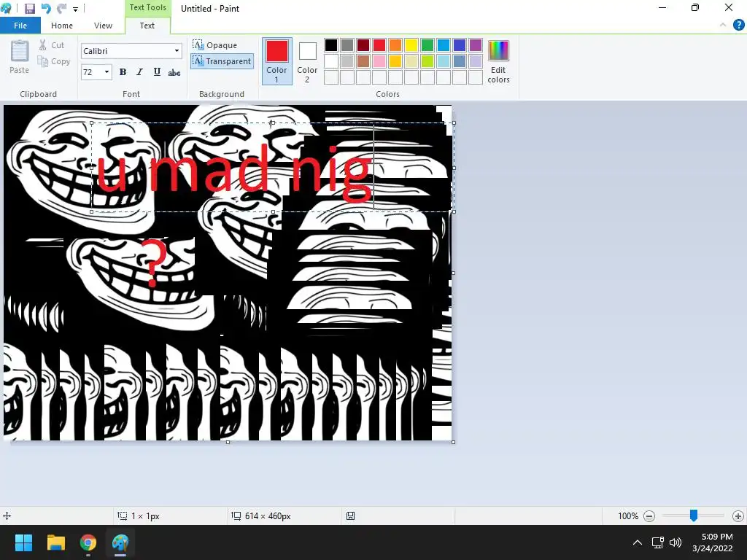Pick the purple color swatch
Screen dimensions: 747x560
click(476, 45)
